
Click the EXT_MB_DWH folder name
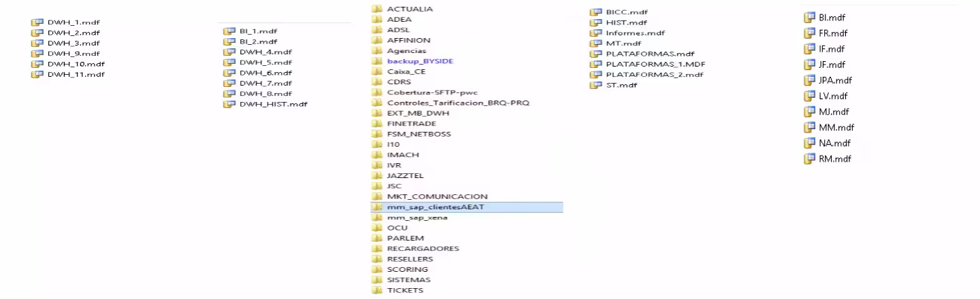point(418,113)
